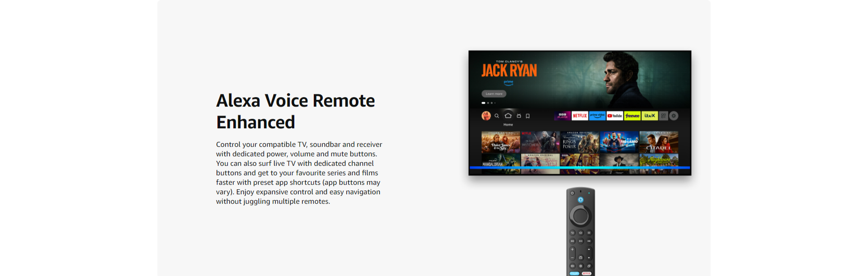Click the apps grid icon
The width and height of the screenshot is (868, 276).
(x=663, y=116)
